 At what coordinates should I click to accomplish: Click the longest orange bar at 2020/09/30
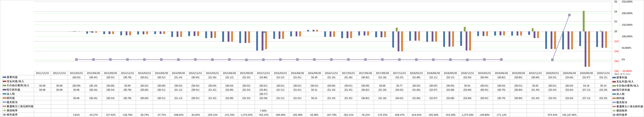(x=589, y=49)
